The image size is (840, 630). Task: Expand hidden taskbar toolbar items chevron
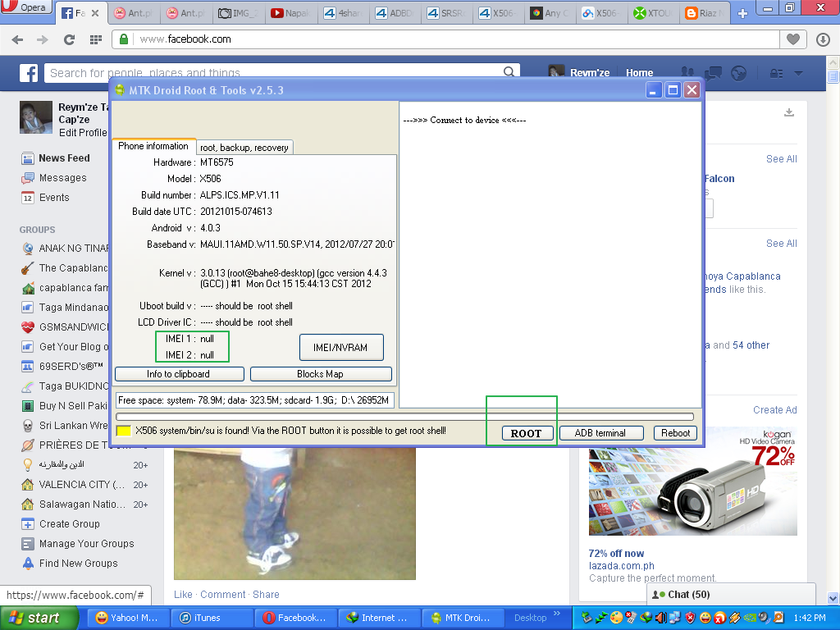click(x=559, y=614)
